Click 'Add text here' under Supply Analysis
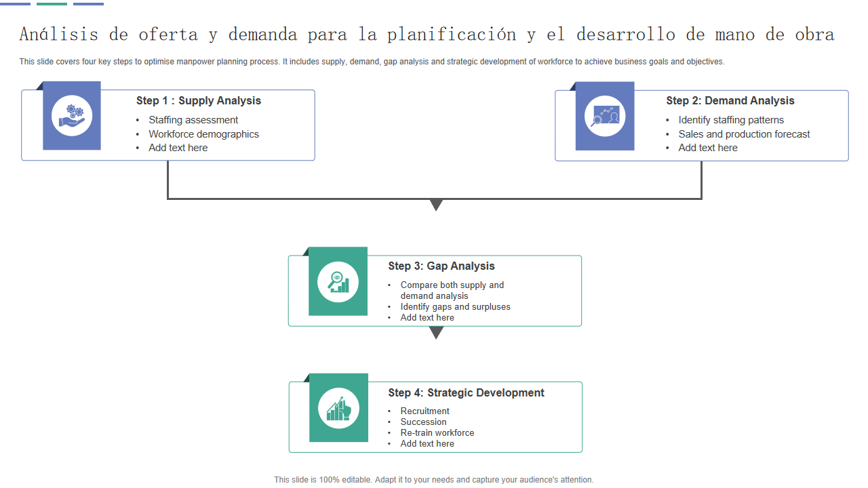 [x=178, y=148]
